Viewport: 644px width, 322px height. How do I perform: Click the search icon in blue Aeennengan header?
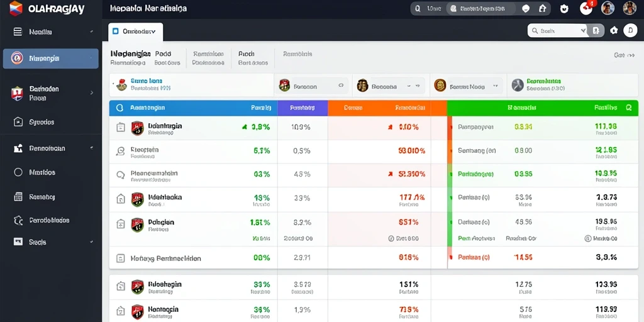119,108
